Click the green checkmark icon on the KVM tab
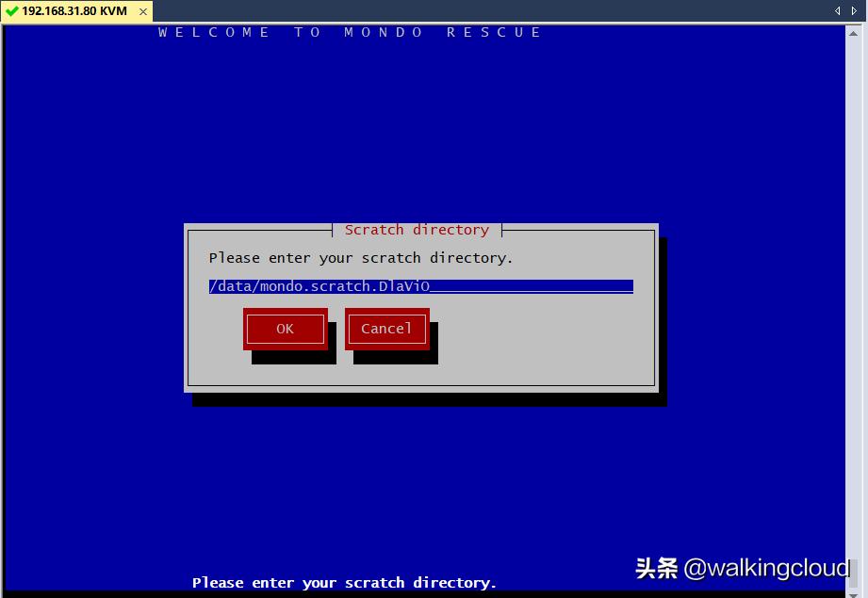 pyautogui.click(x=13, y=13)
